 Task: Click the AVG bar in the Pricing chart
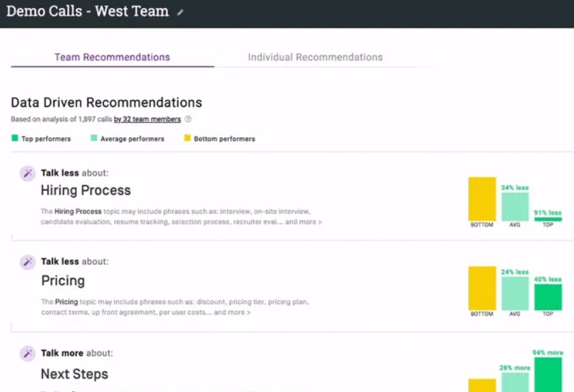click(x=515, y=293)
